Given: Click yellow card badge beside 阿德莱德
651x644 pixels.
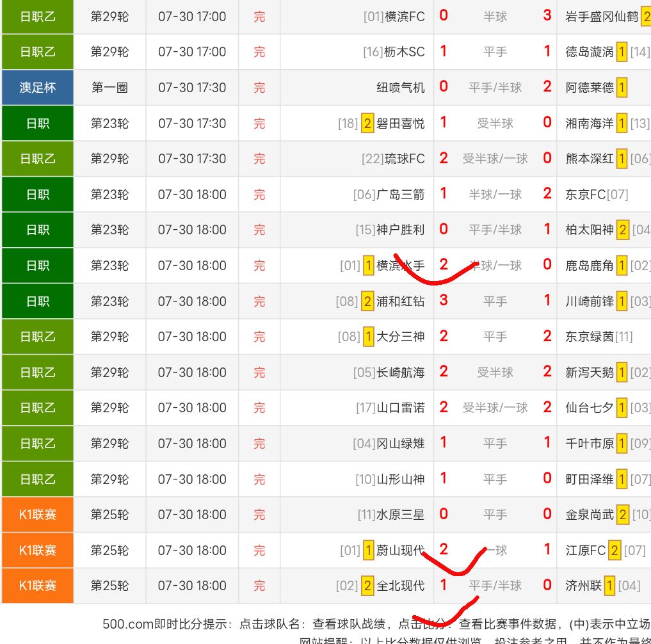Looking at the screenshot, I should tap(622, 88).
